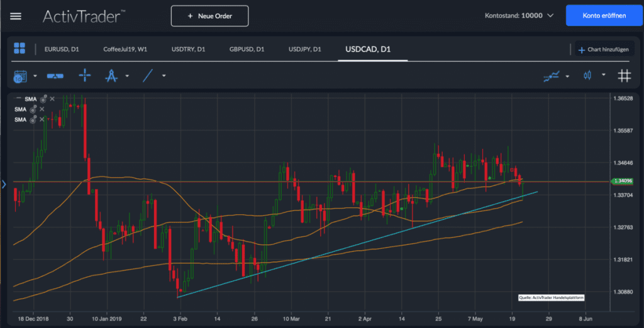This screenshot has width=644, height=328.
Task: Open the Kontostand account dropdown
Action: pyautogui.click(x=551, y=16)
